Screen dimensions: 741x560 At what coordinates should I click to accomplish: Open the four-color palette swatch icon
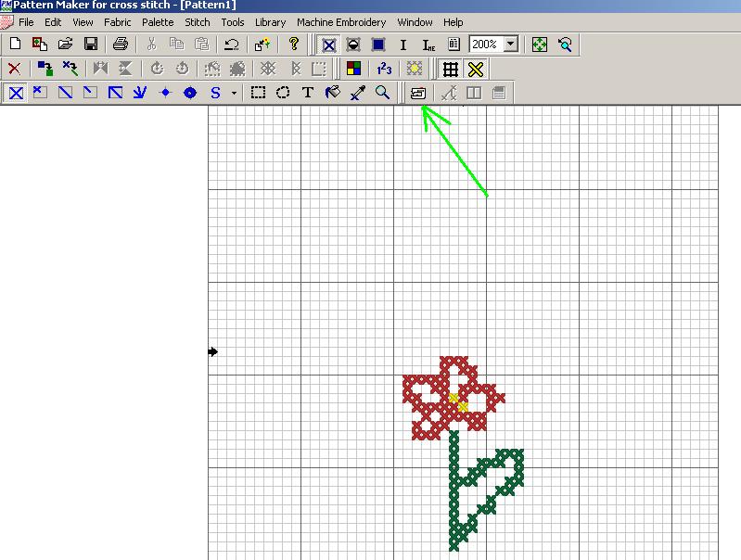pyautogui.click(x=352, y=69)
